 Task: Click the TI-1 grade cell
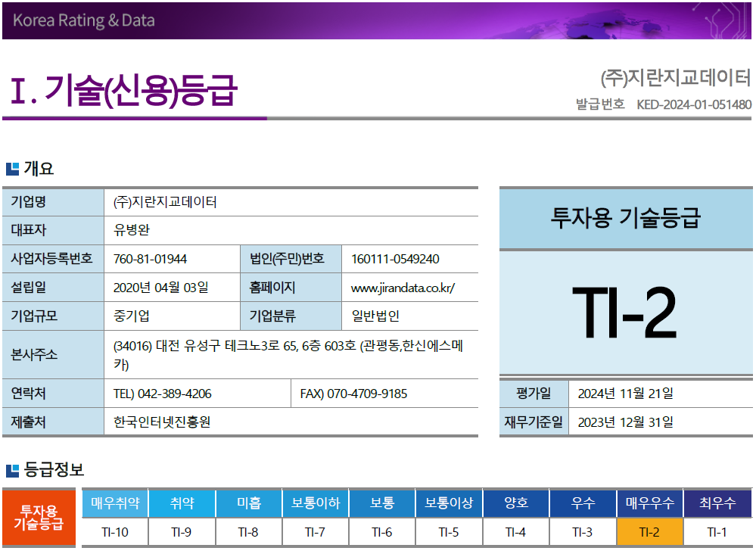[x=715, y=531]
